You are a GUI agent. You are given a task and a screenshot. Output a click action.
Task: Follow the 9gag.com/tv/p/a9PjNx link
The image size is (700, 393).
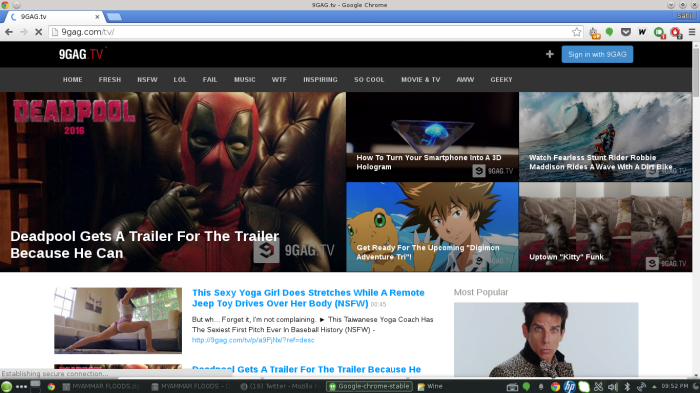coord(253,340)
